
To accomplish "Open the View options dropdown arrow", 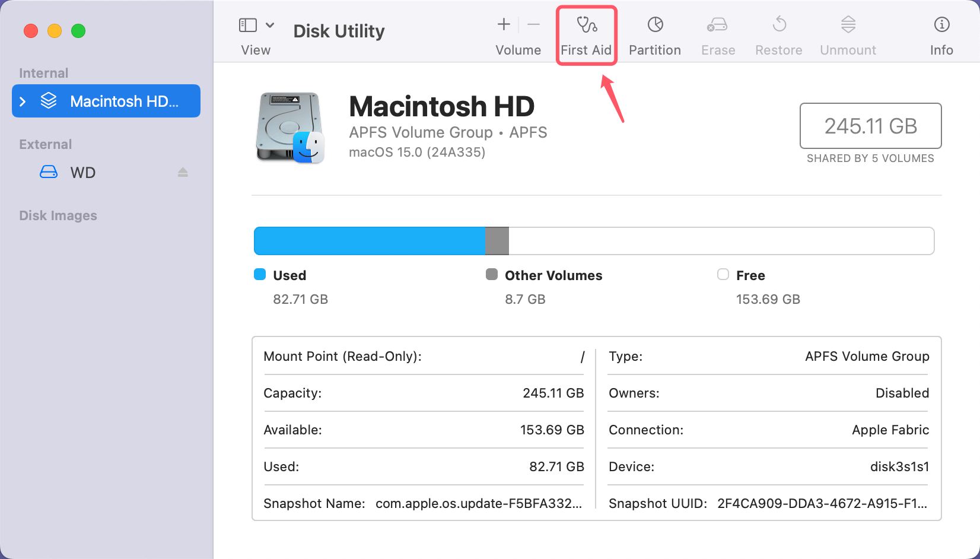I will pyautogui.click(x=271, y=25).
